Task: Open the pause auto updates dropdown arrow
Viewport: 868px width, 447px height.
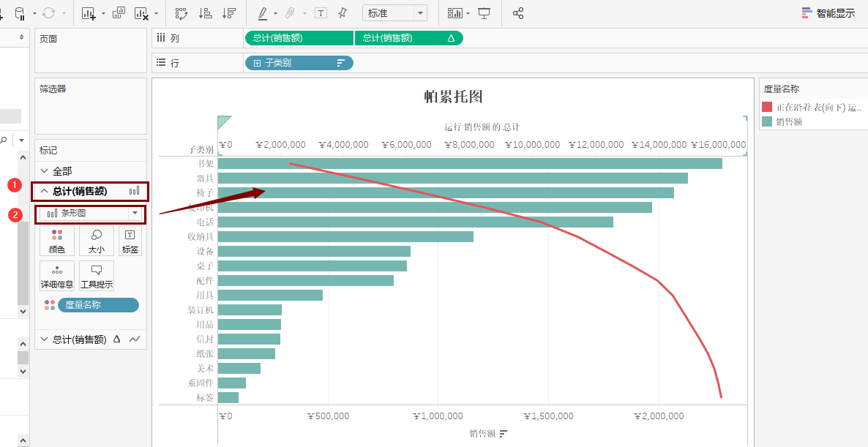Action: 35,13
